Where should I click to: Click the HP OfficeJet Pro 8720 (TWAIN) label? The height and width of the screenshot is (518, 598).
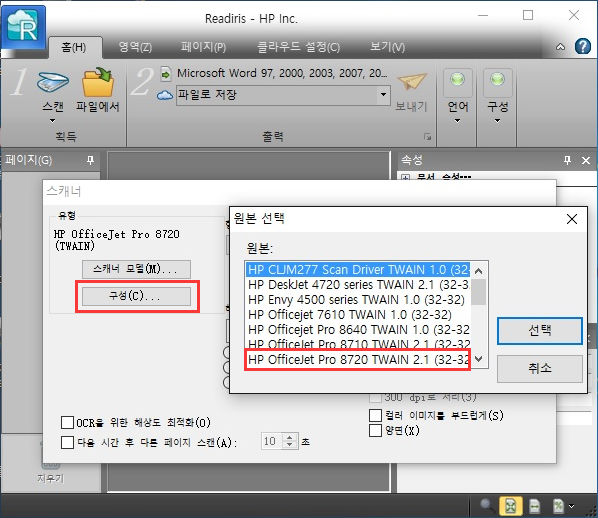[x=117, y=240]
